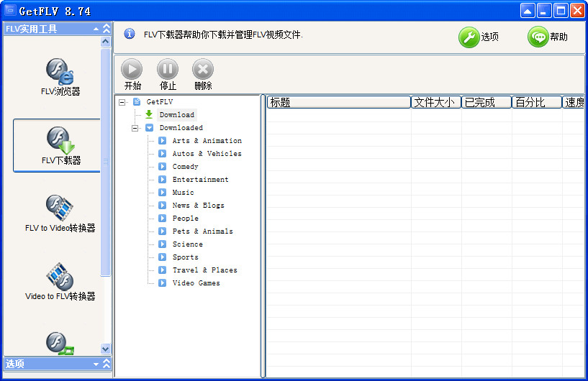The image size is (588, 381).
Task: Select the Comedy category
Action: (x=185, y=166)
